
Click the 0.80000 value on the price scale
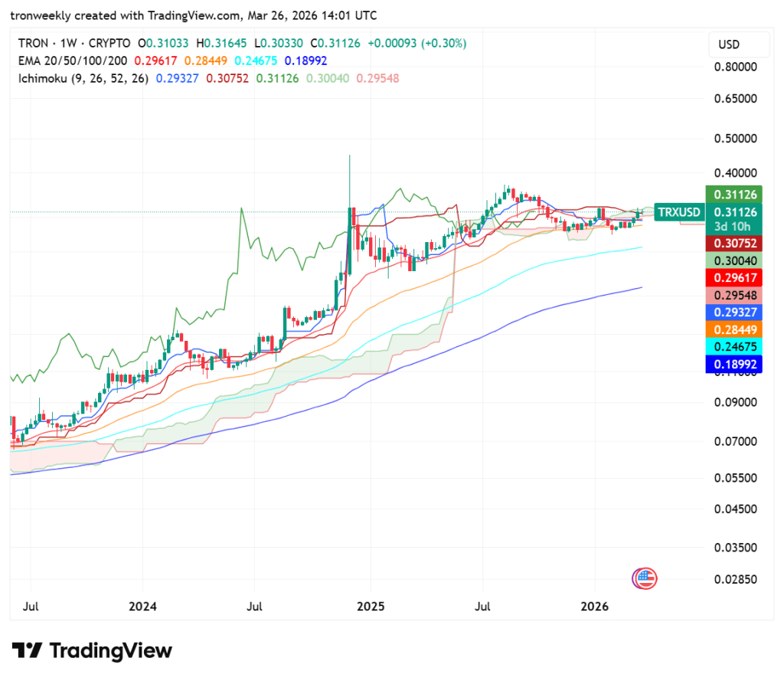tap(736, 66)
